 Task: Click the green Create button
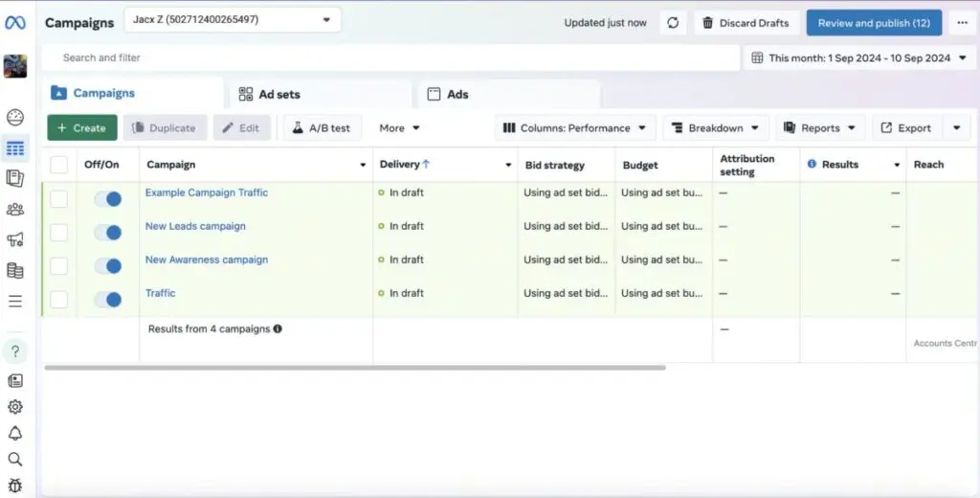tap(82, 128)
